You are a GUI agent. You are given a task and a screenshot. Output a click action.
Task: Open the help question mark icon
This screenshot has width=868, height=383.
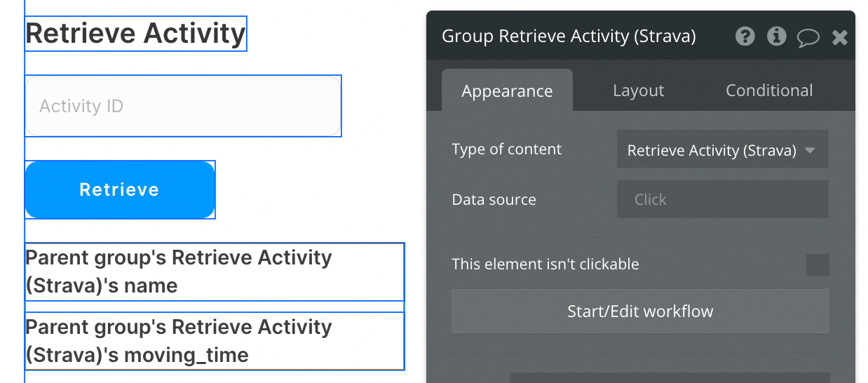point(745,36)
